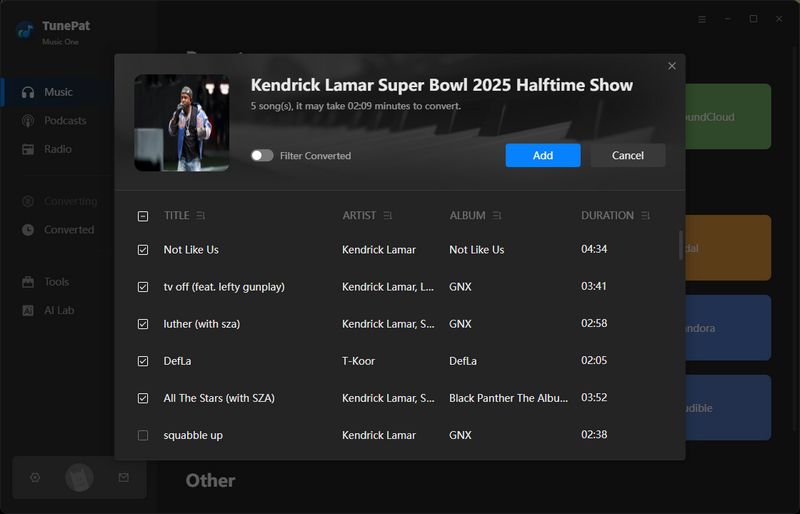Click the TITLE column sort icon
This screenshot has width=800, height=514.
click(201, 216)
